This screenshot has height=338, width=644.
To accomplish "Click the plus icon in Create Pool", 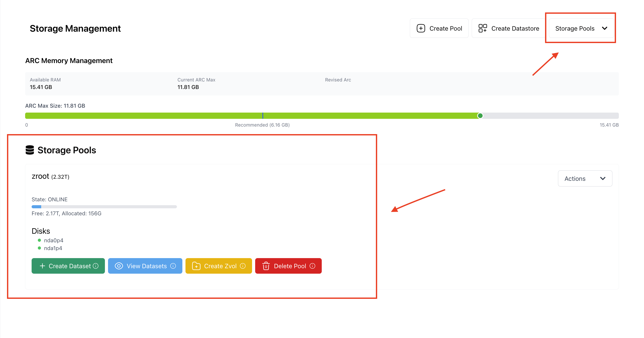I will 421,28.
